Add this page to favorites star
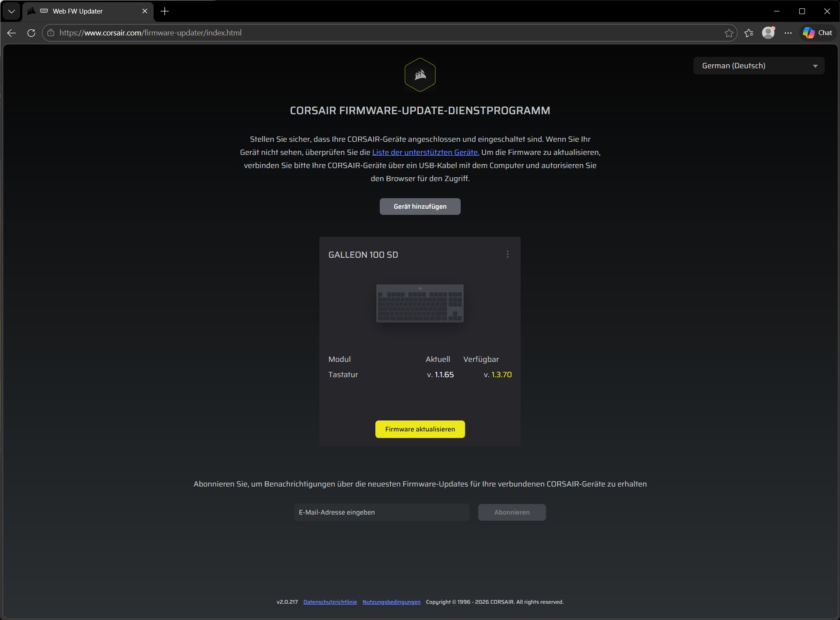 click(728, 33)
